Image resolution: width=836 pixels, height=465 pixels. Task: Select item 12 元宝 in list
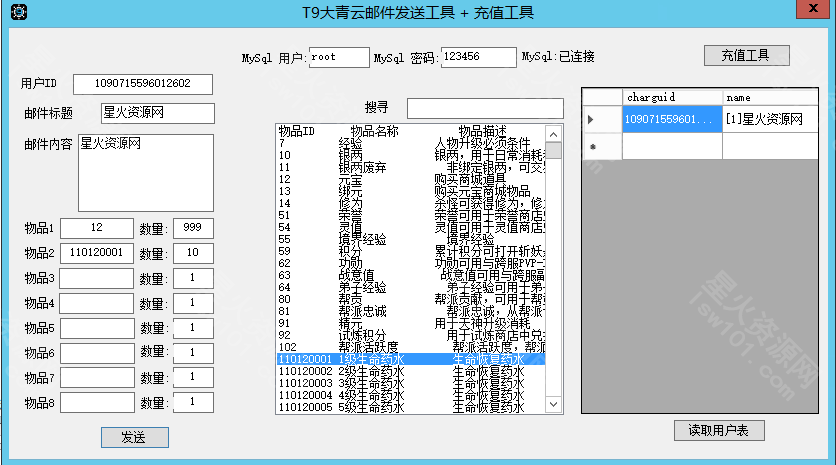pyautogui.click(x=411, y=179)
